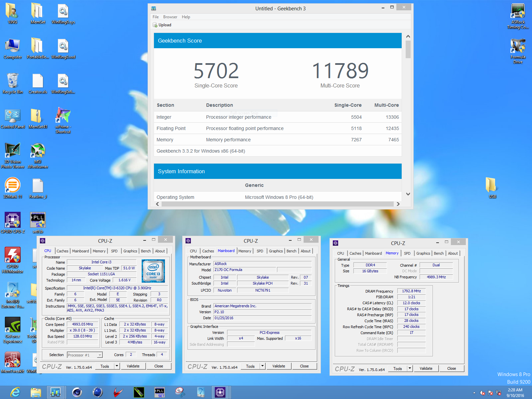Switch to Caches tab in left CPU-Z
Viewport: 532px width, 399px height.
pos(62,251)
